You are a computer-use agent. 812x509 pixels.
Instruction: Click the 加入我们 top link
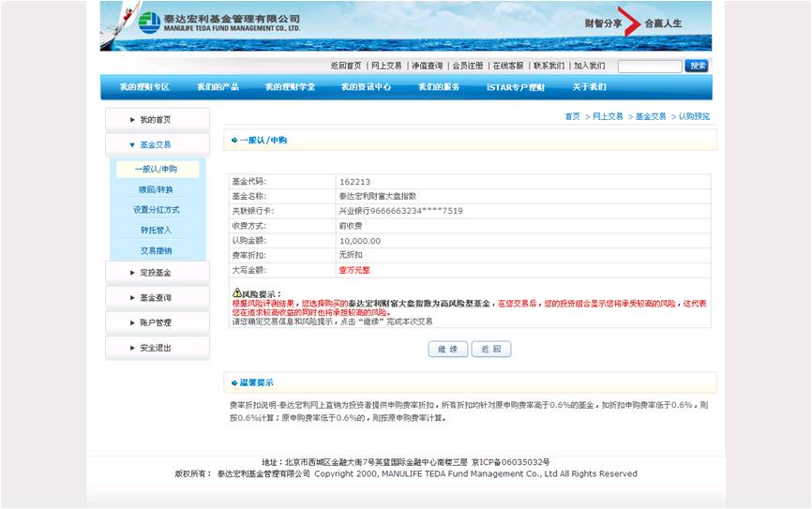[590, 66]
